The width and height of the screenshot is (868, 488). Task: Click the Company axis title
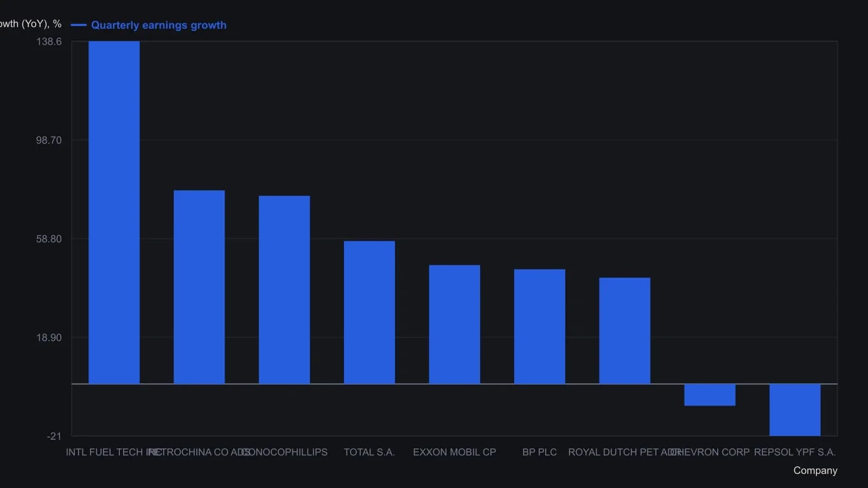coord(815,471)
